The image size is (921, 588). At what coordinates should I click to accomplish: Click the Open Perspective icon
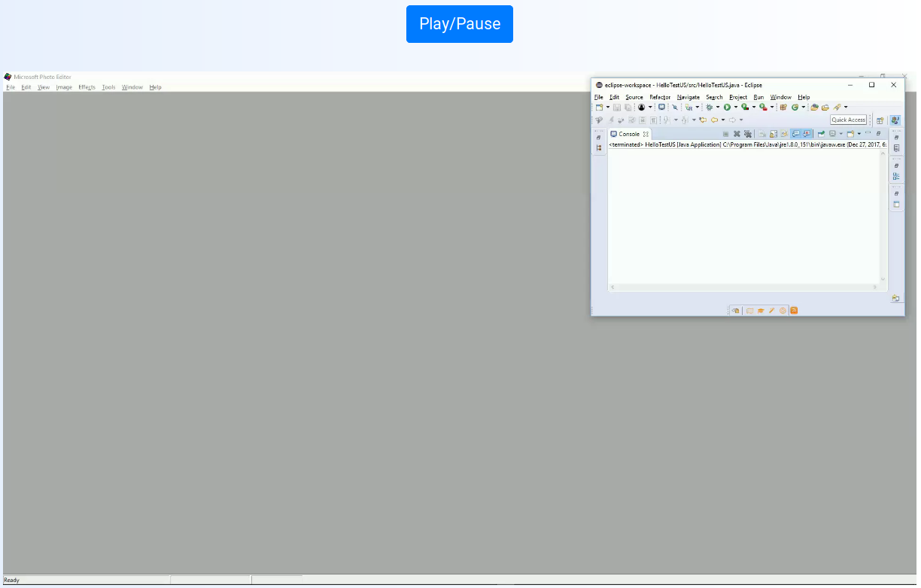click(x=880, y=120)
